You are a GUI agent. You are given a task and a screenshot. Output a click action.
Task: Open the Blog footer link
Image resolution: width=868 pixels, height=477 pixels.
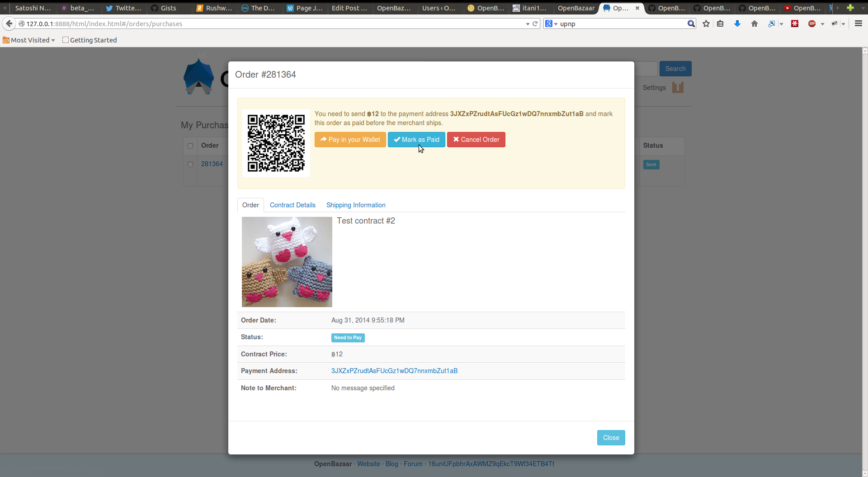click(392, 464)
